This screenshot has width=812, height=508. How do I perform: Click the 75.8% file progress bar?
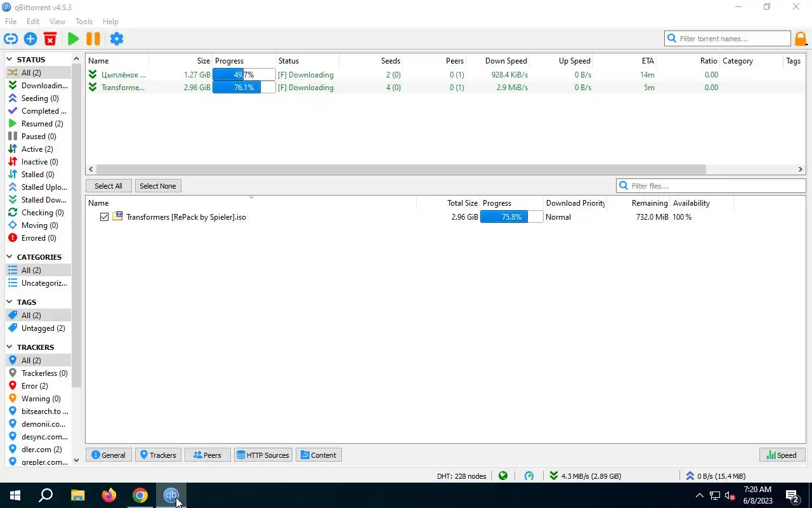point(511,217)
